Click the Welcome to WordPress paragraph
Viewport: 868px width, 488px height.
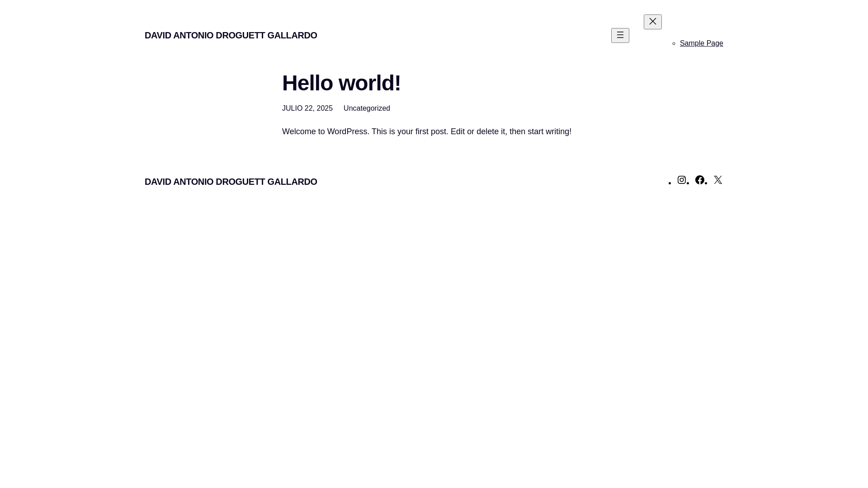426,131
